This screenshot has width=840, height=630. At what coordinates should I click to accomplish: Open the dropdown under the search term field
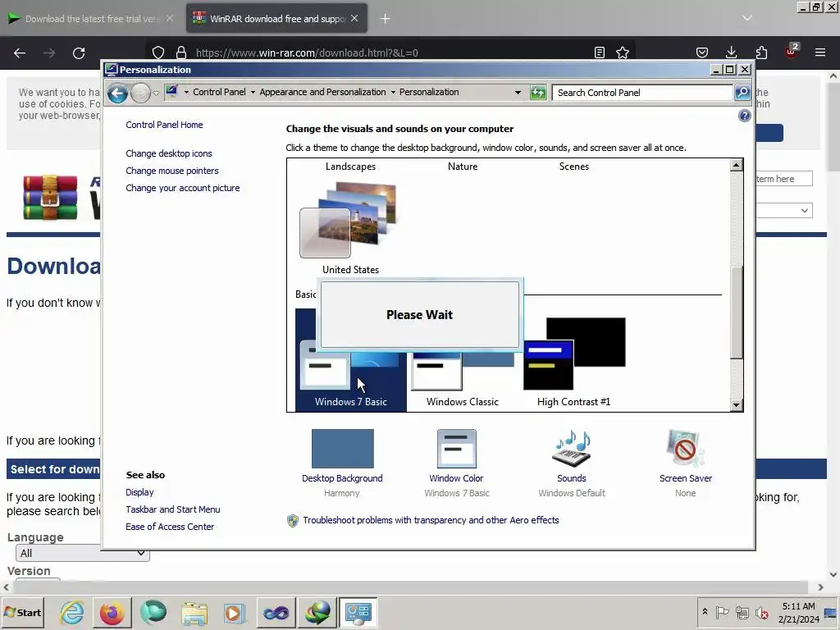point(784,211)
